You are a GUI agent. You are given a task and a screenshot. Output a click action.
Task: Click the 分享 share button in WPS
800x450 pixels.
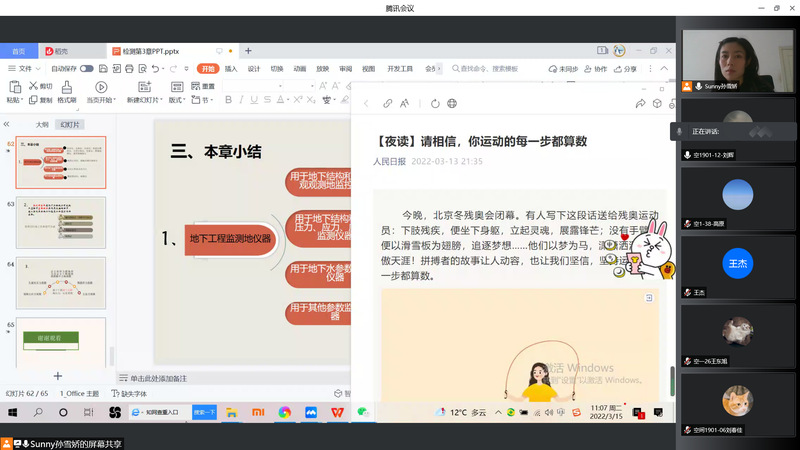coord(625,69)
